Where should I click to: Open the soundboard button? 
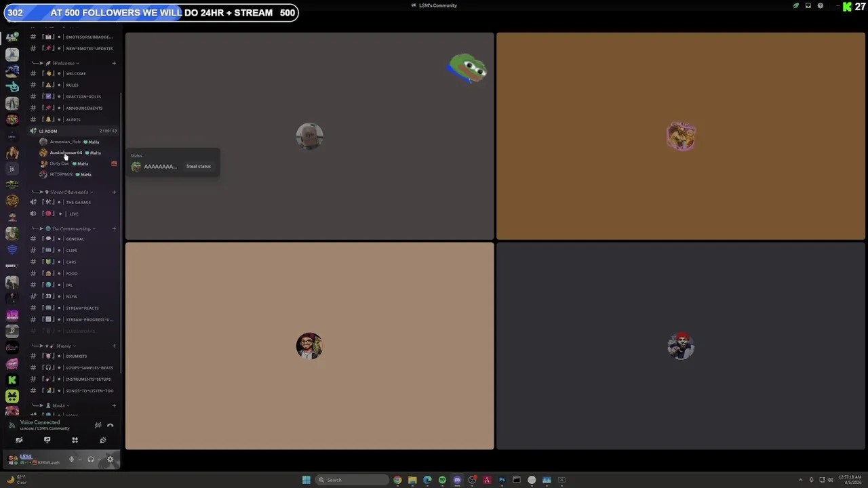click(103, 440)
